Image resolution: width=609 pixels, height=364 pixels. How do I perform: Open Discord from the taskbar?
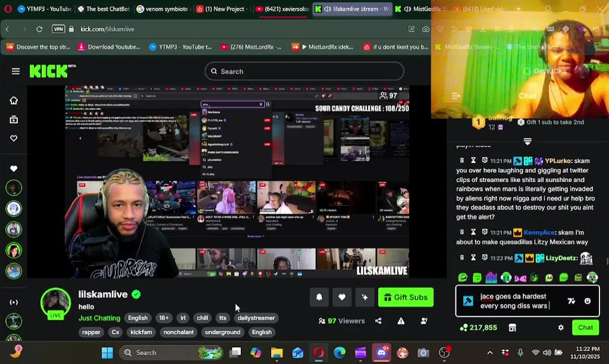[x=381, y=352]
